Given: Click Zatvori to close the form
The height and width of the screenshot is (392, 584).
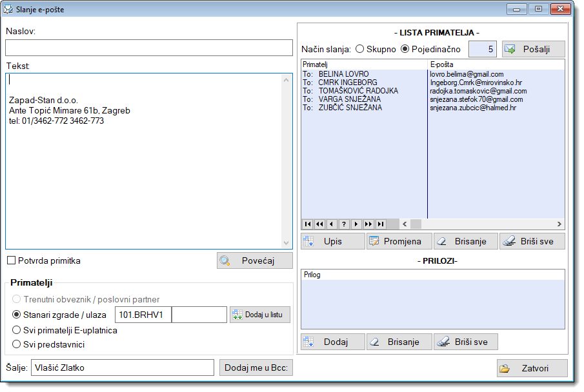Looking at the screenshot, I should [532, 368].
